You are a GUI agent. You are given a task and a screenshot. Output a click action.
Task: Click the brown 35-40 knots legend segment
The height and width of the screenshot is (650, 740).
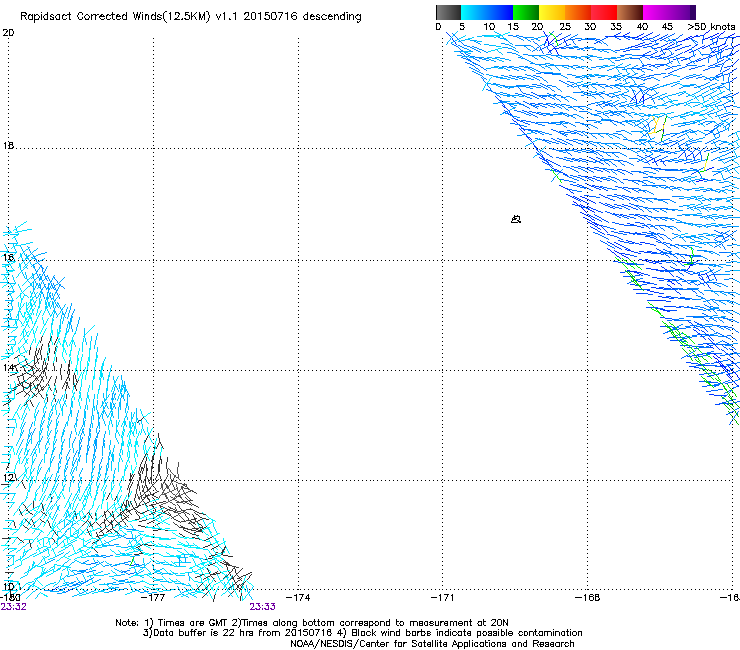630,12
